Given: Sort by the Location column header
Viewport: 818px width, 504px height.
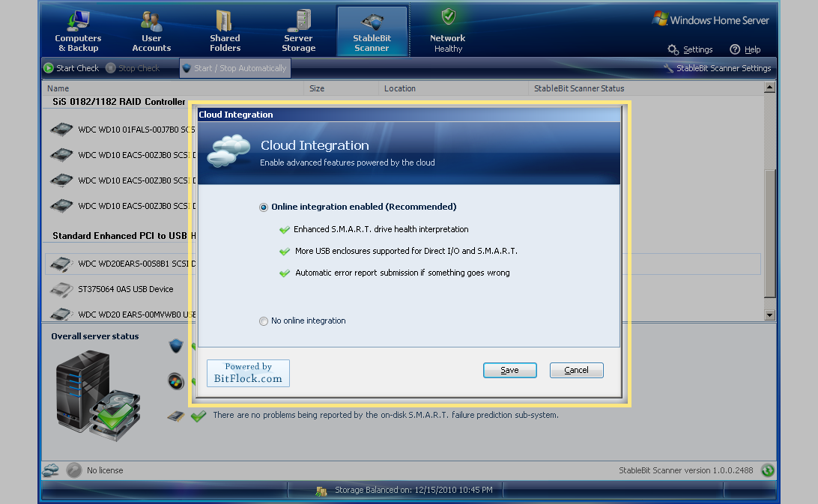Looking at the screenshot, I should [453, 88].
